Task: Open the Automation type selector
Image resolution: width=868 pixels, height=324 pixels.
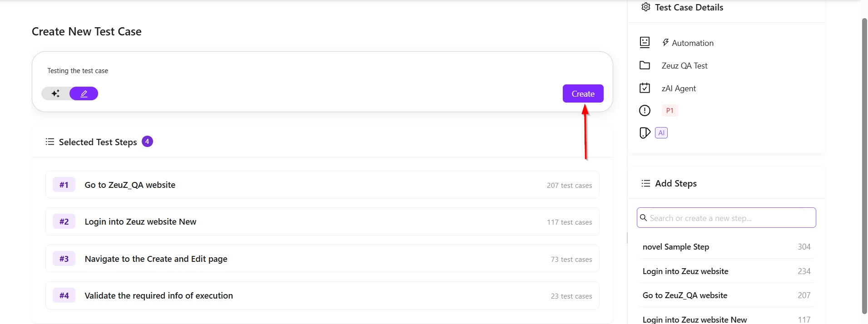Action: click(x=688, y=43)
